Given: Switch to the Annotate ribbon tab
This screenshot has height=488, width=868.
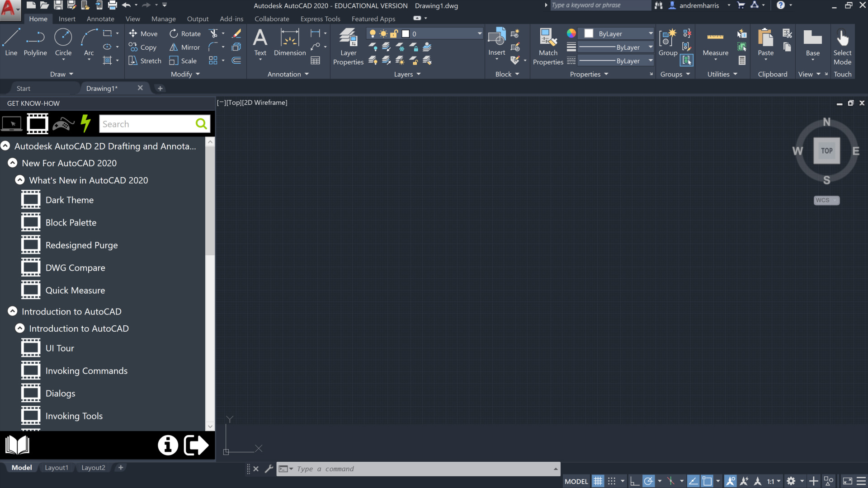Looking at the screenshot, I should click(100, 19).
